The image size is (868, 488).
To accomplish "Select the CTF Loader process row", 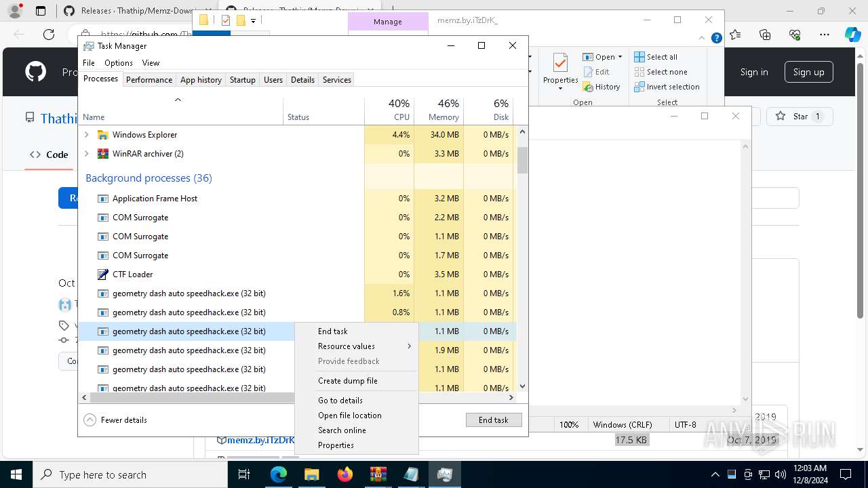I will [x=297, y=274].
